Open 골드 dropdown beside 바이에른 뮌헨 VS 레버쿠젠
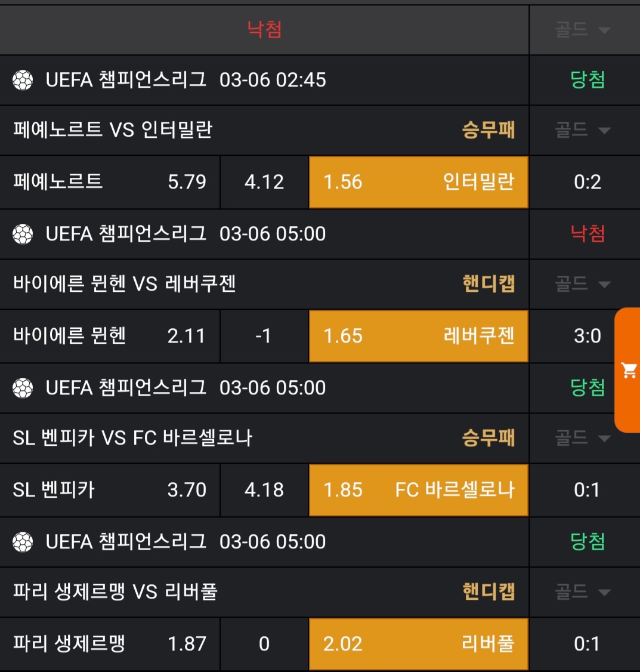Image resolution: width=640 pixels, height=672 pixels. point(583,284)
